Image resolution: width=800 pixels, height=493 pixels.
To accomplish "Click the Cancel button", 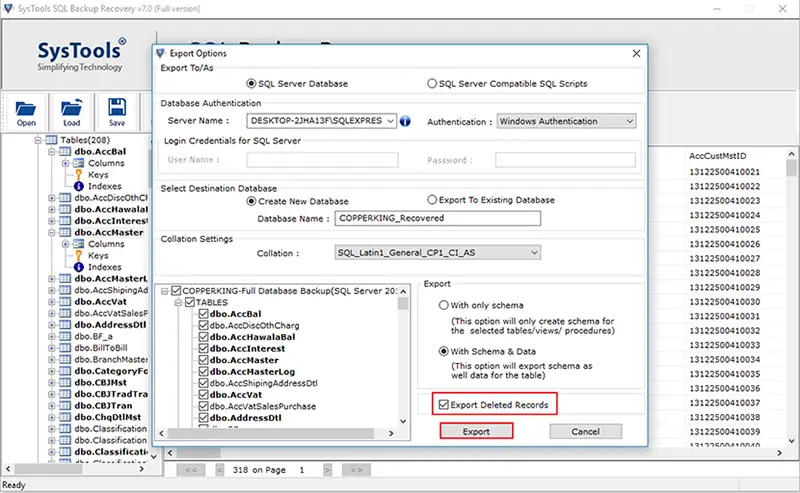I will point(585,431).
